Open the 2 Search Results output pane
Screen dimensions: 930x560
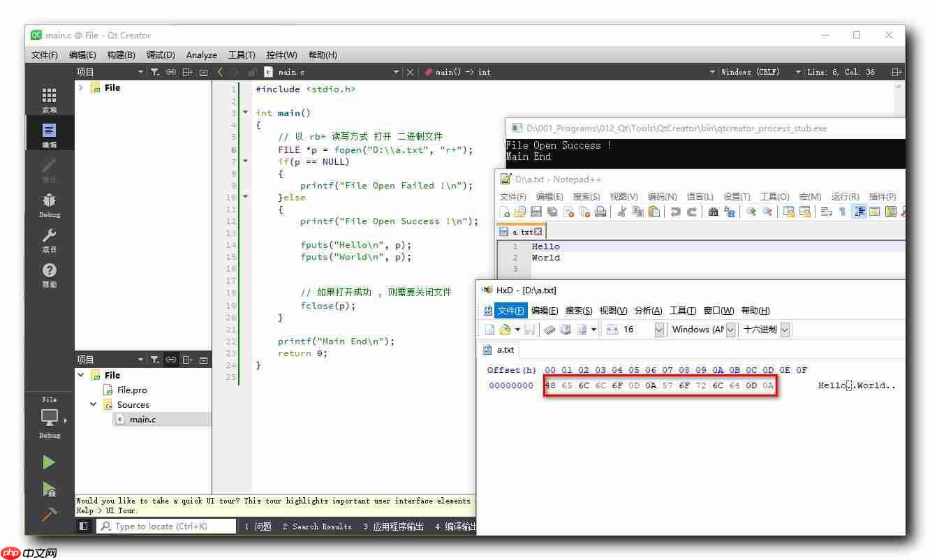click(317, 526)
